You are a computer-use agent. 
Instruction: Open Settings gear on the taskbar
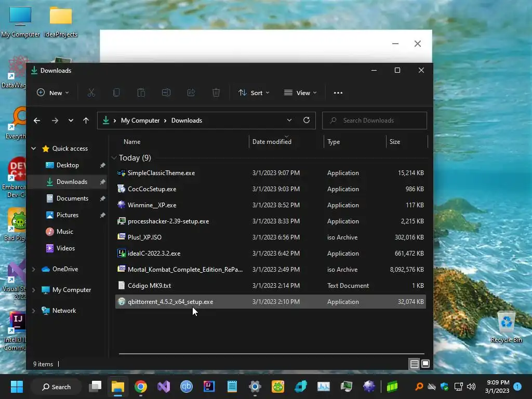(255, 387)
